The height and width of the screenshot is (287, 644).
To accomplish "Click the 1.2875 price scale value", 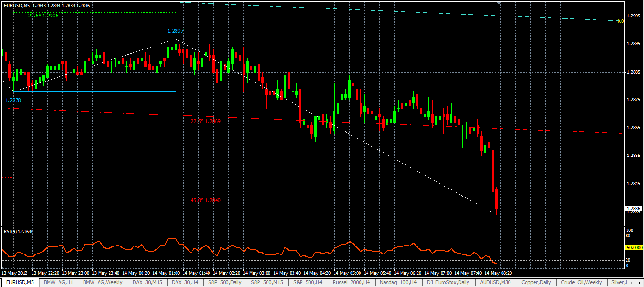I will click(633, 100).
